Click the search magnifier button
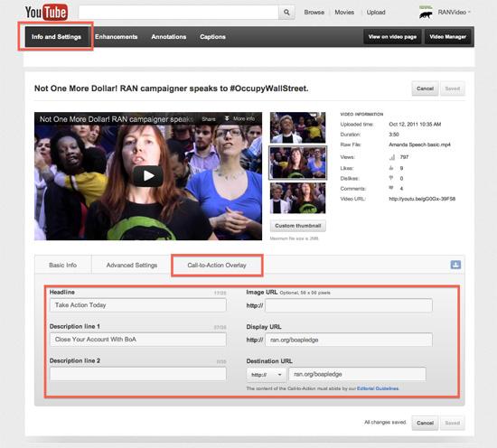 [x=286, y=13]
